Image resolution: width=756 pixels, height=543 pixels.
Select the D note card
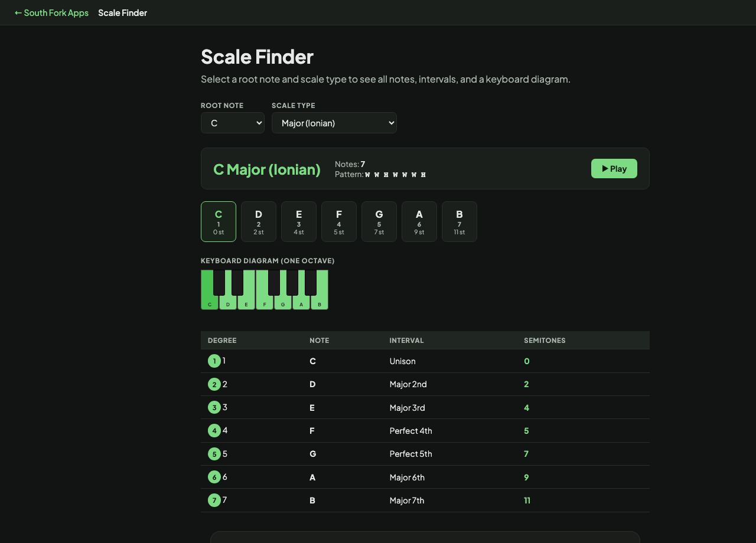click(259, 221)
